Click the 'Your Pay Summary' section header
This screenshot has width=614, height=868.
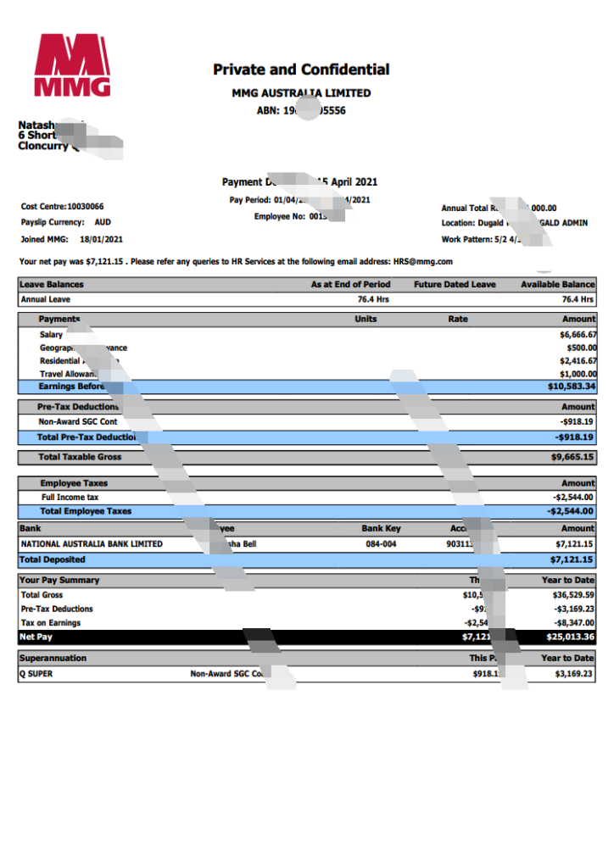click(59, 580)
